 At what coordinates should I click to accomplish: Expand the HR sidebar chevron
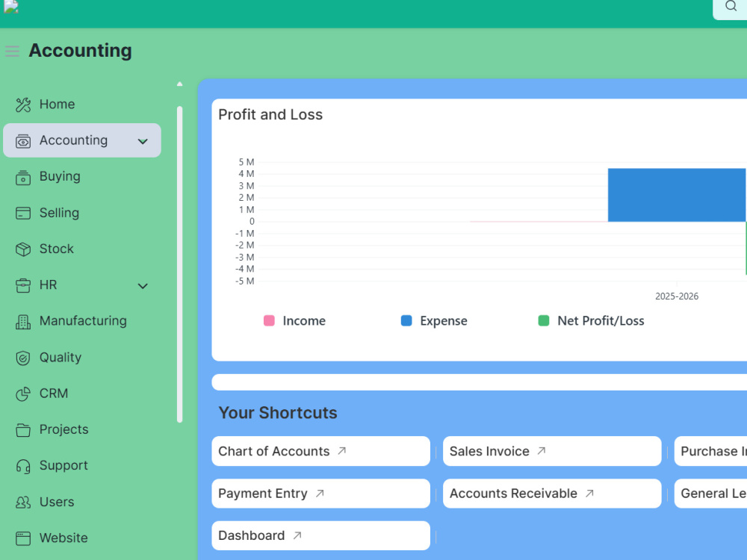pos(143,286)
